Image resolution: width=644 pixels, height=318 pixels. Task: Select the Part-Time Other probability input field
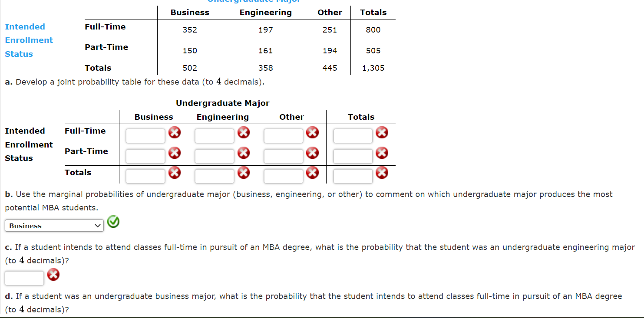pos(283,156)
